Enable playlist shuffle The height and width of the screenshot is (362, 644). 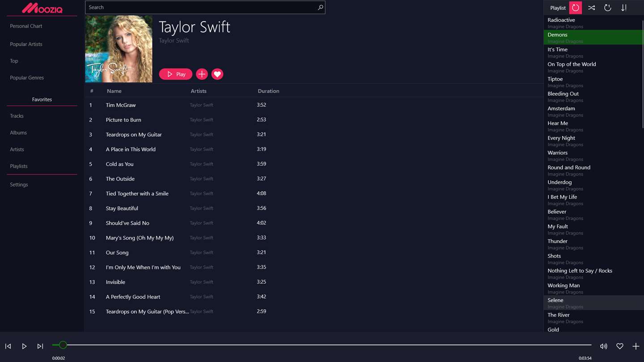pyautogui.click(x=591, y=8)
